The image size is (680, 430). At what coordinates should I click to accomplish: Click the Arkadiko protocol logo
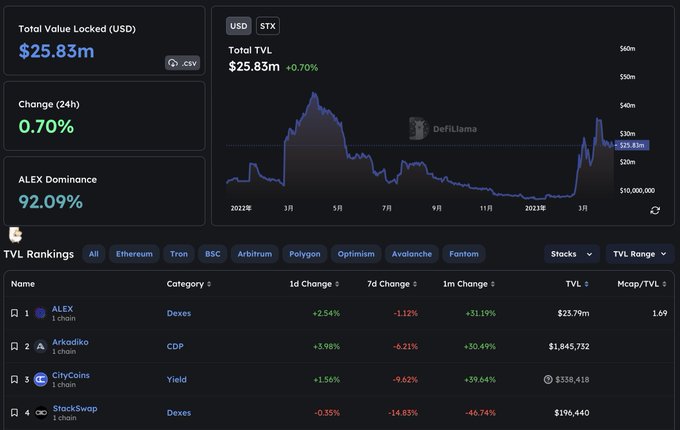pyautogui.click(x=40, y=346)
